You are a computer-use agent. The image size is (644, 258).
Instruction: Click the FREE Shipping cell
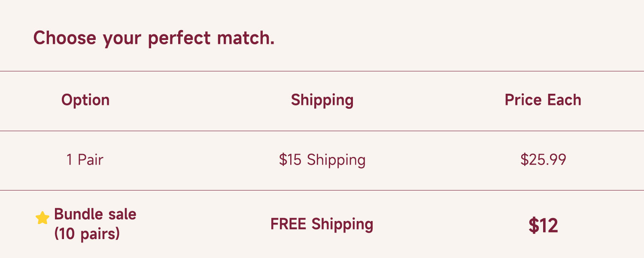click(x=322, y=224)
